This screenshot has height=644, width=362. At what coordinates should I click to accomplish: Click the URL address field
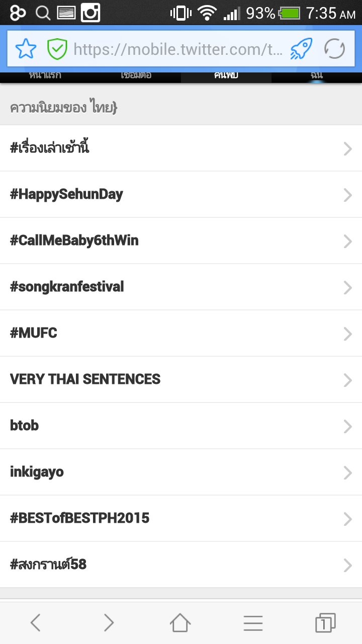pyautogui.click(x=178, y=49)
